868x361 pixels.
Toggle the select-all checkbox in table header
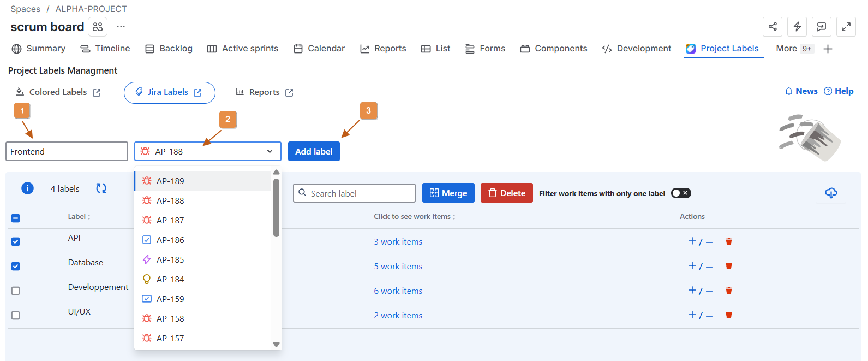[x=16, y=218]
